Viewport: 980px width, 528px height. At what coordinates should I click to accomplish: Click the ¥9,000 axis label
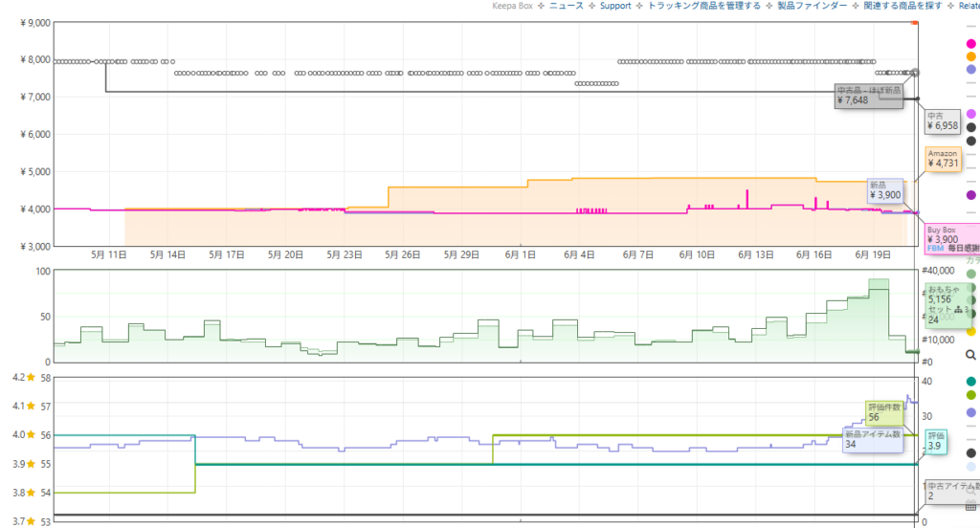coord(35,23)
